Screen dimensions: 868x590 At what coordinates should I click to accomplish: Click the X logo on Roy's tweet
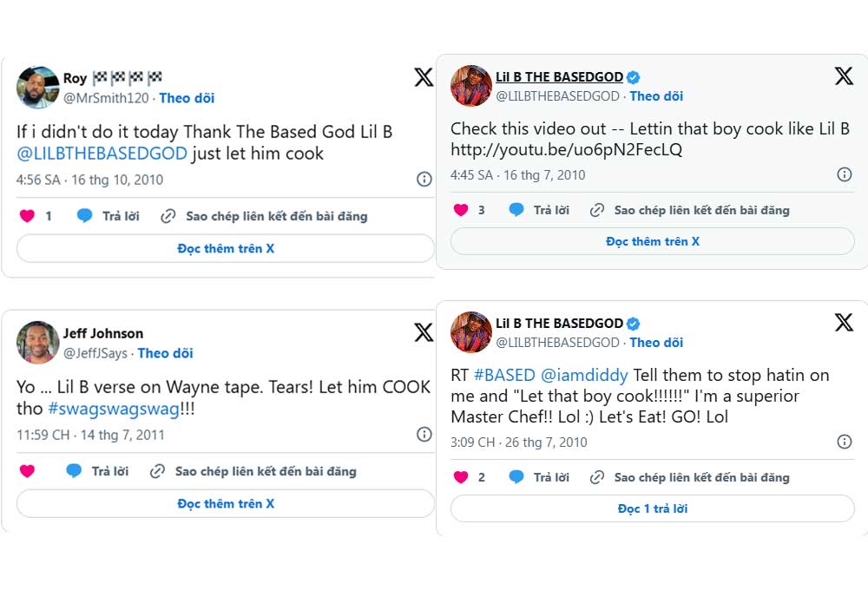tap(424, 77)
